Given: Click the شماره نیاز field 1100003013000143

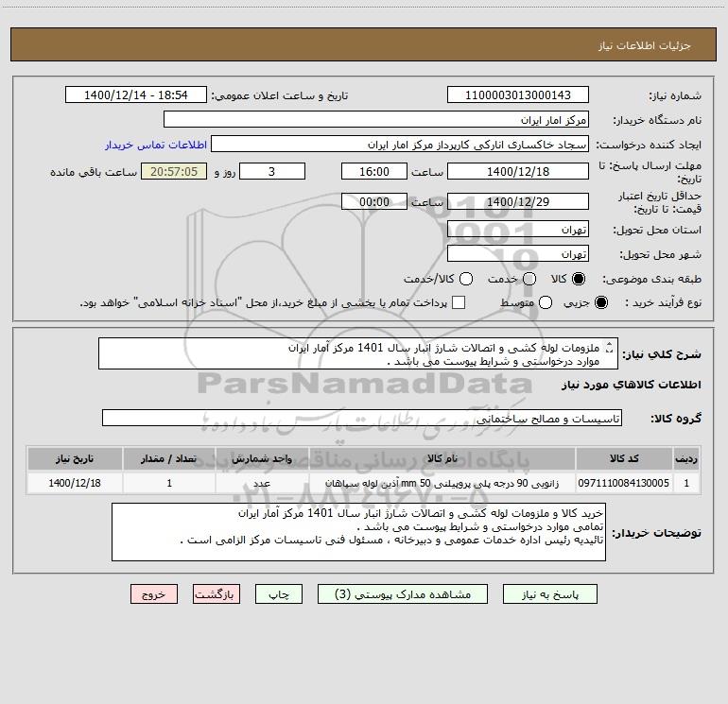Looking at the screenshot, I should (x=518, y=95).
